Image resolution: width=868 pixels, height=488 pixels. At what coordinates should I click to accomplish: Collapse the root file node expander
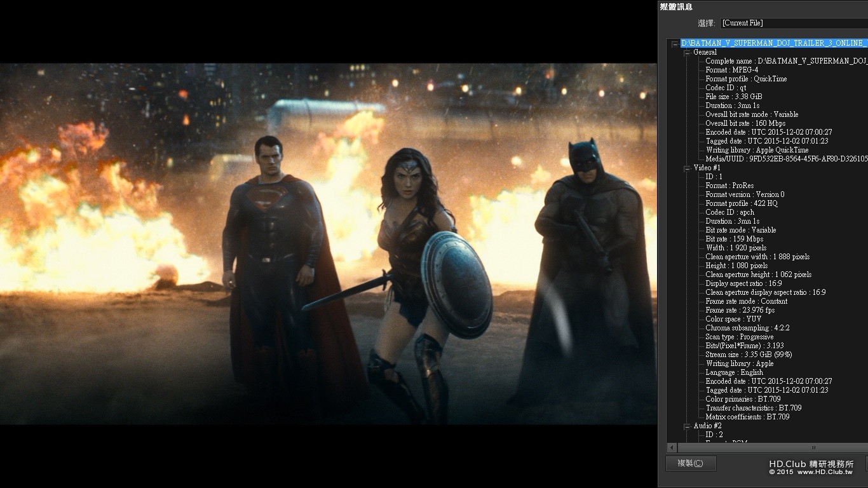(675, 43)
